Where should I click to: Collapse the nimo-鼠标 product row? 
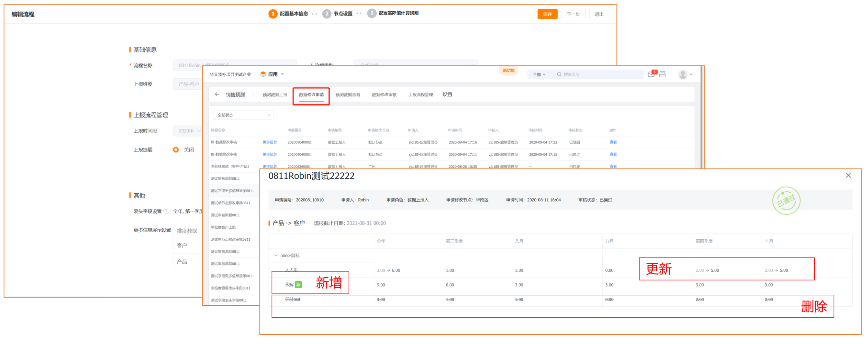(276, 256)
